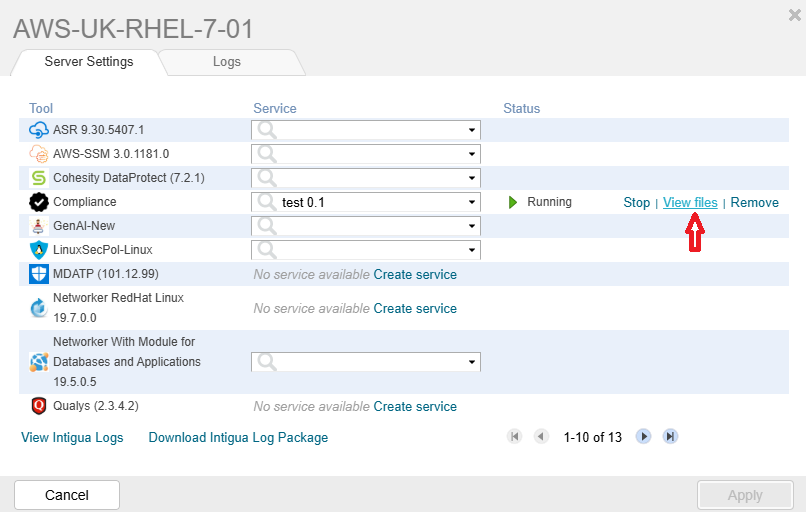806x512 pixels.
Task: Click the Cohesity DataProtect (7.2.1) name
Action: click(x=129, y=178)
